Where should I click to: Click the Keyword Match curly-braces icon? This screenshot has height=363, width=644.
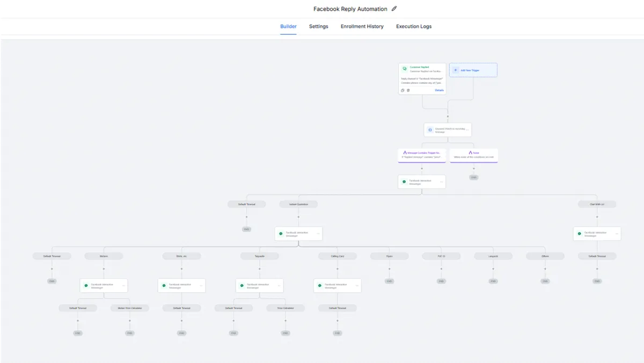tap(430, 130)
